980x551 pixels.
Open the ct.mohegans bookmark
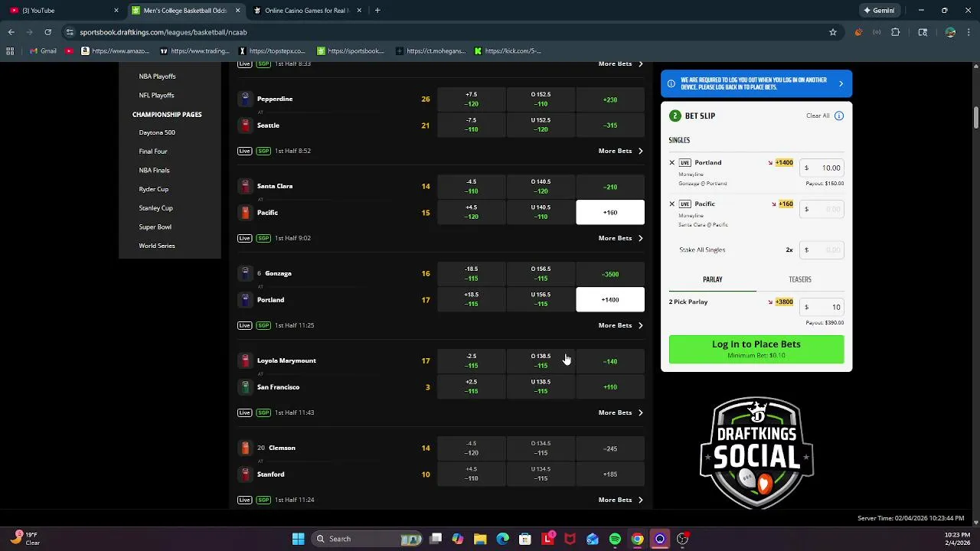(431, 51)
